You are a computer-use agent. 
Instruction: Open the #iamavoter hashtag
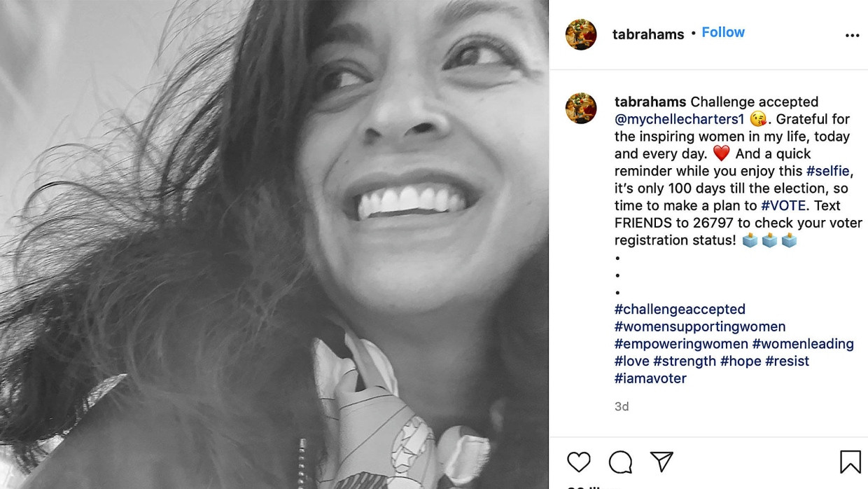[650, 378]
